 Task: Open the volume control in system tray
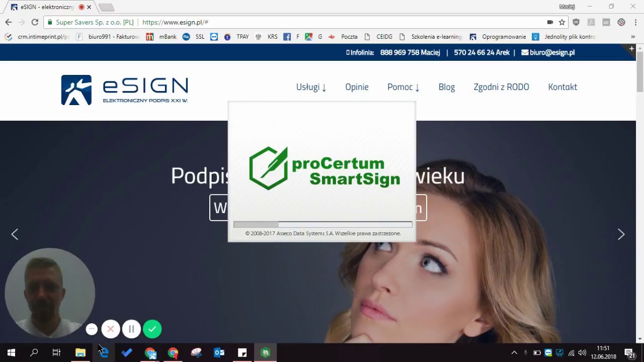[582, 353]
